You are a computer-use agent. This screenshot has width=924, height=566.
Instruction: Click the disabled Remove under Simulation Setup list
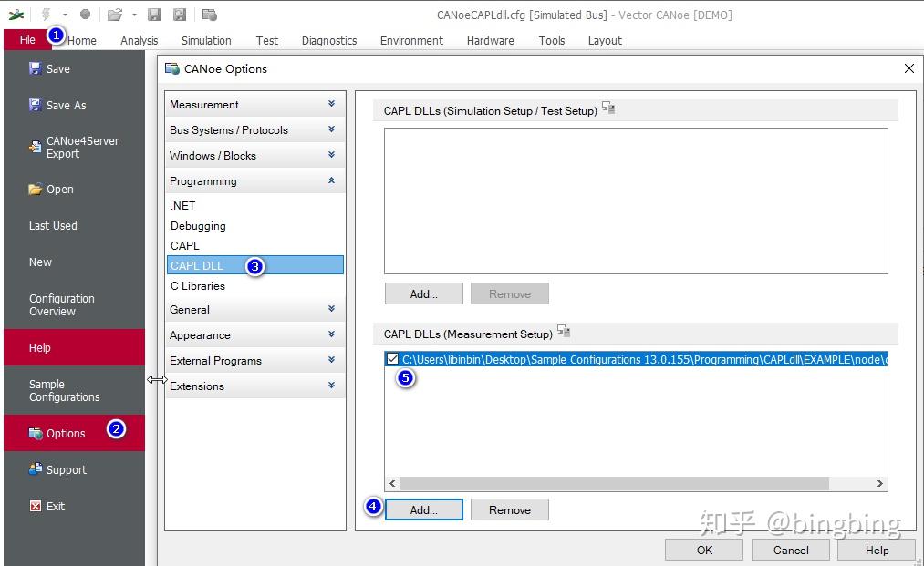pos(510,293)
